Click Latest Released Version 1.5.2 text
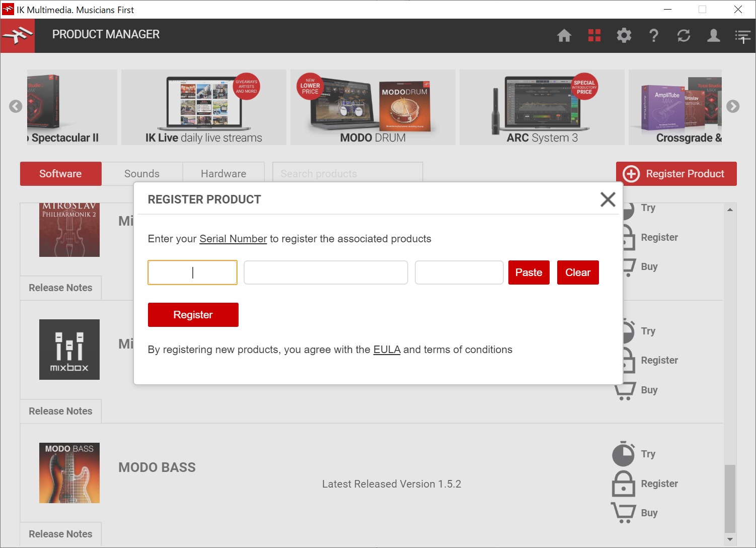Screen dimensions: 756x548 pyautogui.click(x=392, y=484)
